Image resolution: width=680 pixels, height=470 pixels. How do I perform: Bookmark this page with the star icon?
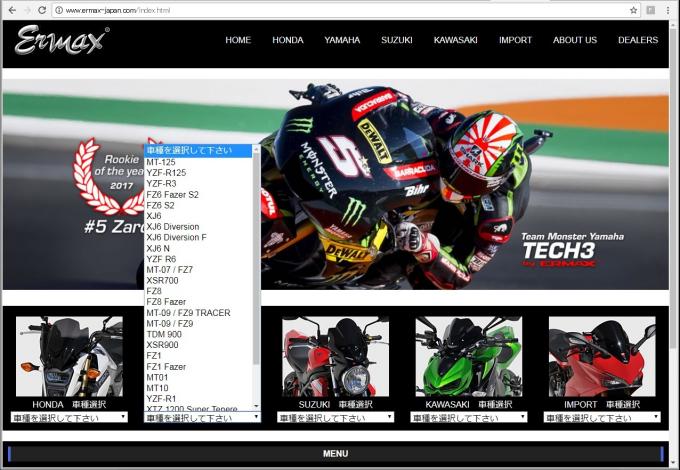click(633, 10)
